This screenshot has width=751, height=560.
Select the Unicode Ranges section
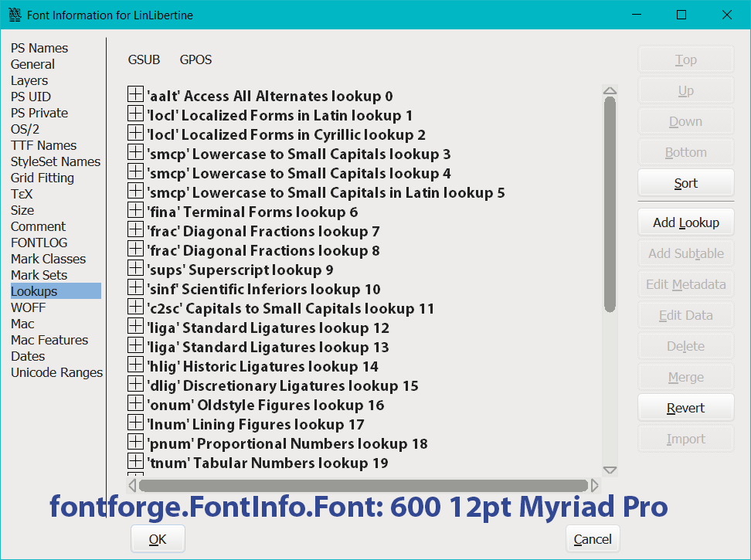click(56, 372)
